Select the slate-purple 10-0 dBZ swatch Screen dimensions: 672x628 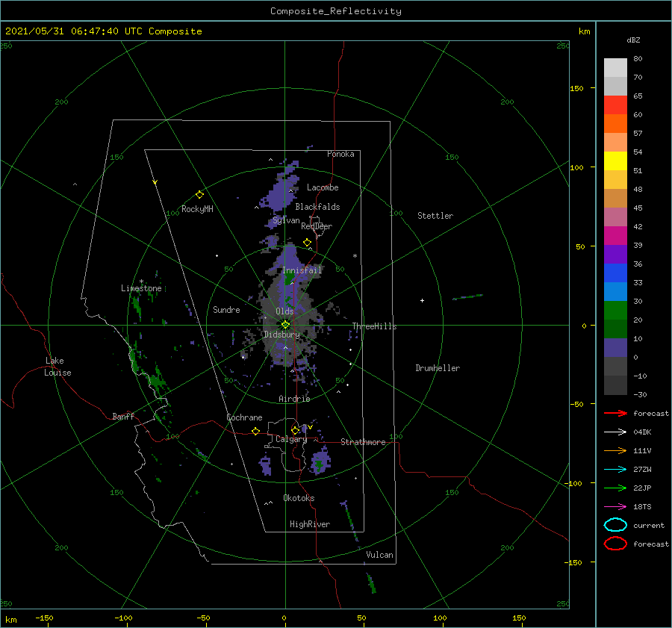click(x=615, y=348)
